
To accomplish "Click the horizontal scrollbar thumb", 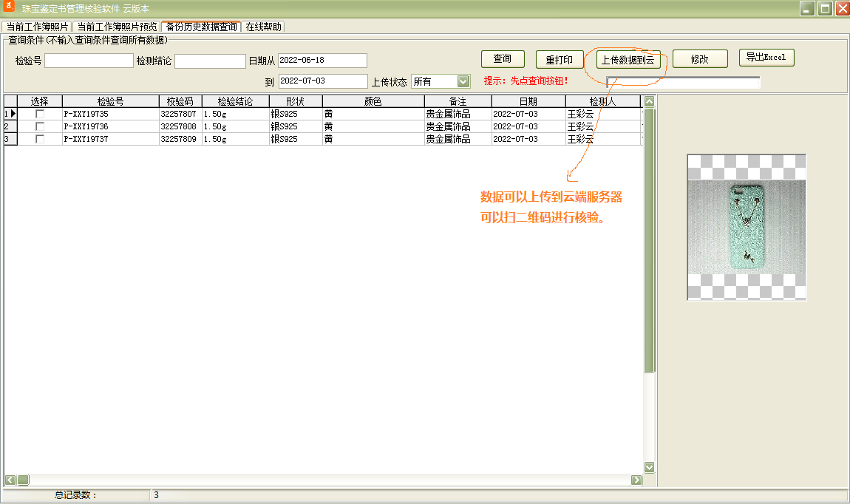I will (24, 480).
